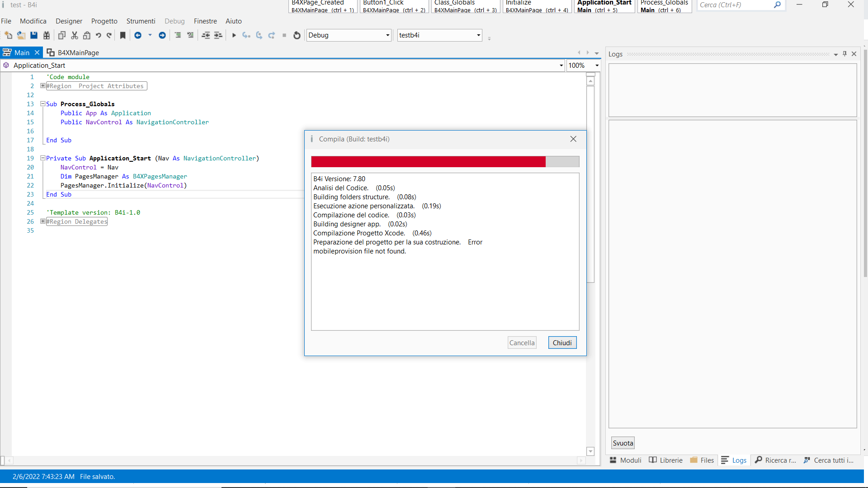Expand the Project Attributes region

point(42,86)
